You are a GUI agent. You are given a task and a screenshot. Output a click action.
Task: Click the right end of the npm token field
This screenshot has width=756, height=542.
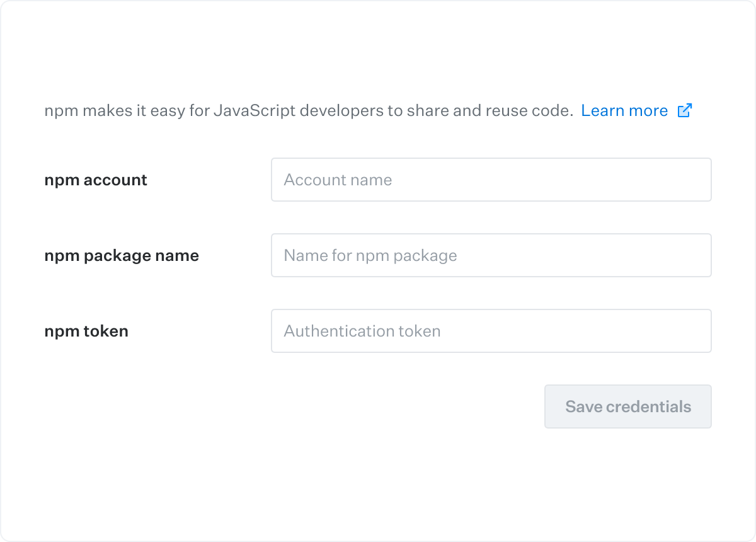(693, 331)
